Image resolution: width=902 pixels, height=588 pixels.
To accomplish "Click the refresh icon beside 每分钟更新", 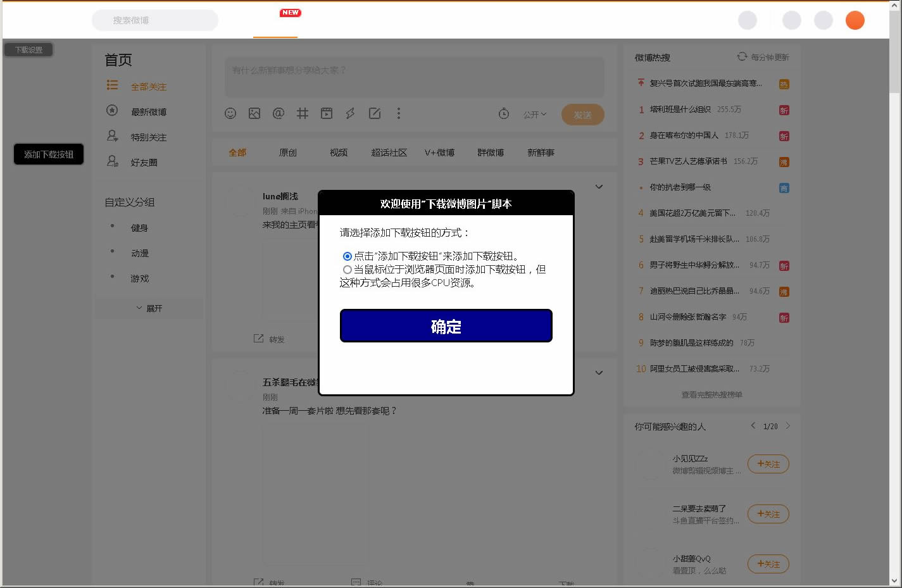I will coord(742,57).
